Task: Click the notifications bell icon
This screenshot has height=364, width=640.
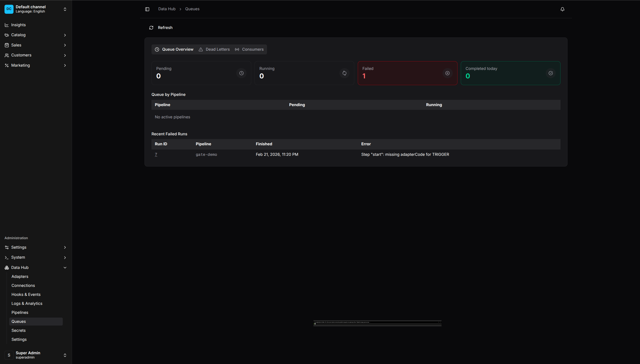Action: click(562, 9)
